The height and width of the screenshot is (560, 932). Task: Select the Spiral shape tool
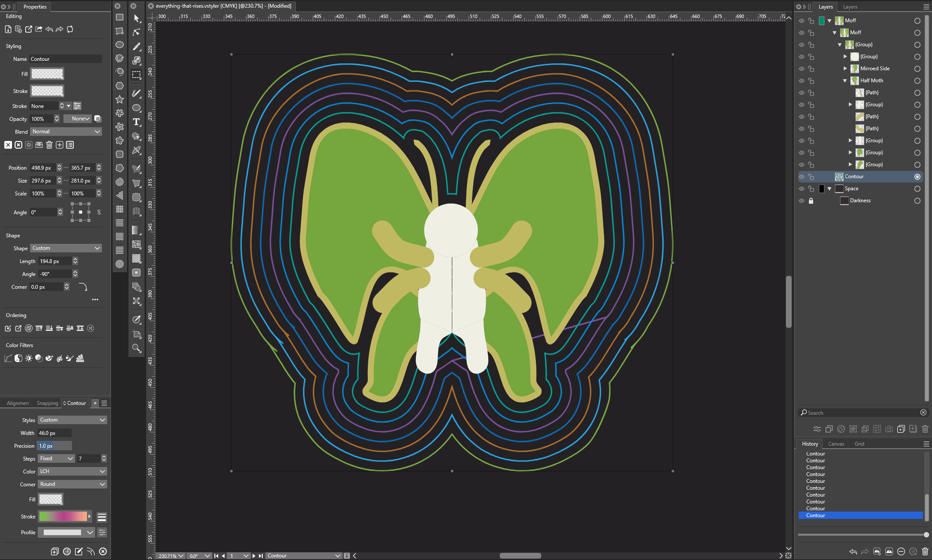[x=120, y=182]
